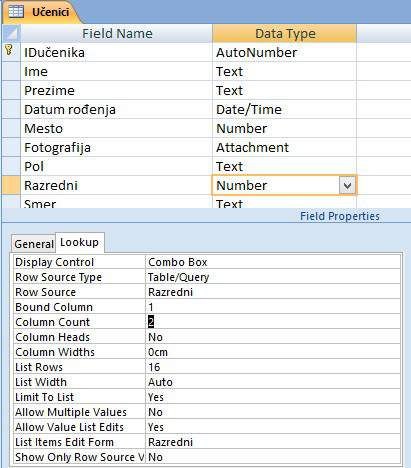Screen dimensions: 411x468
Task: Switch to the General properties tab
Action: coord(34,244)
